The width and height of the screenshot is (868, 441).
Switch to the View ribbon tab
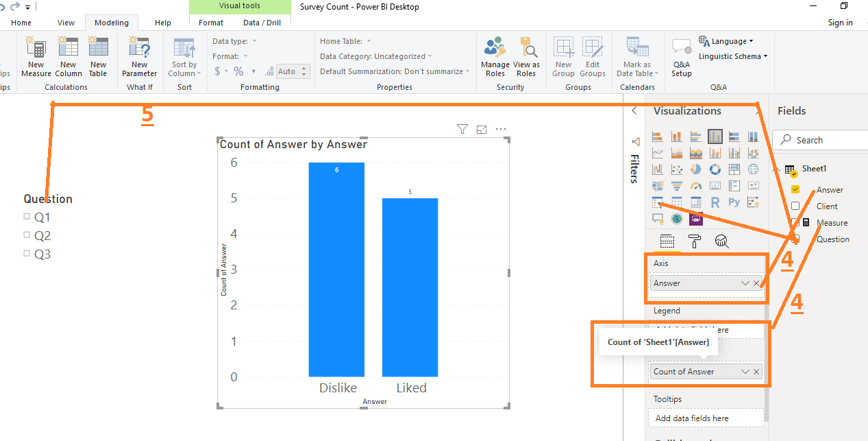click(x=66, y=23)
